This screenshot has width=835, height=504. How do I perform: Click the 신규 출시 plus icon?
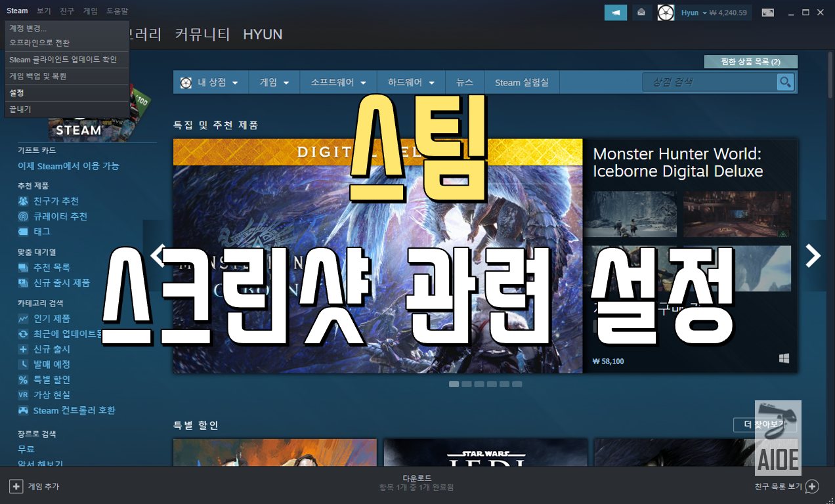click(x=23, y=349)
